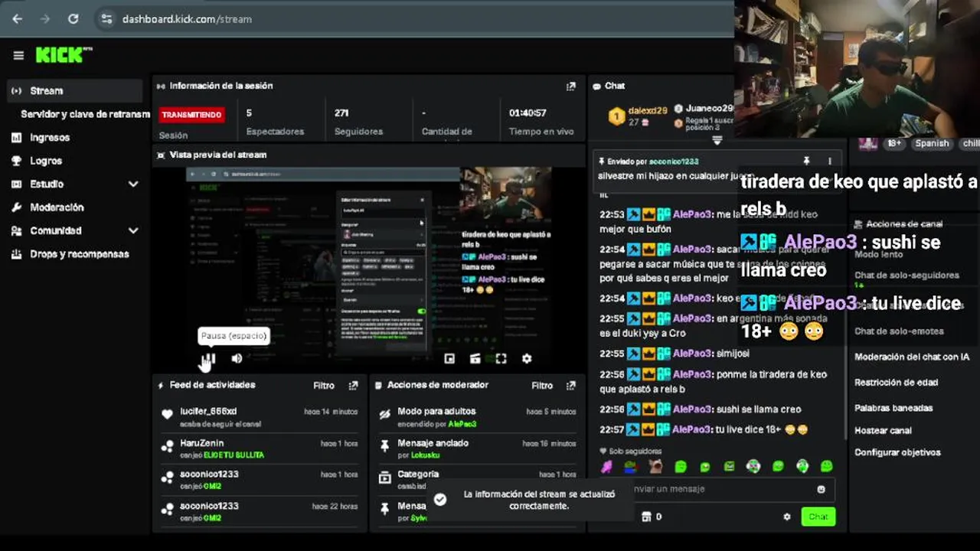Send message with green Chat button

(818, 517)
